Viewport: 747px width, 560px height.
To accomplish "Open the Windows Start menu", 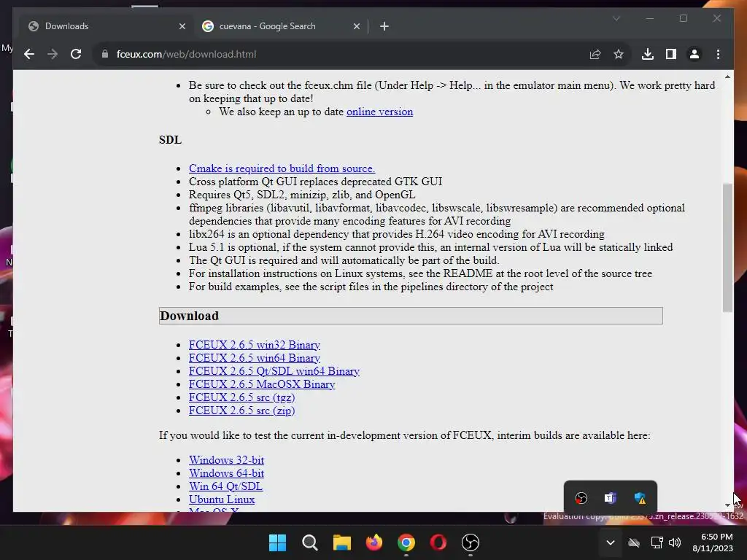I will pyautogui.click(x=277, y=542).
